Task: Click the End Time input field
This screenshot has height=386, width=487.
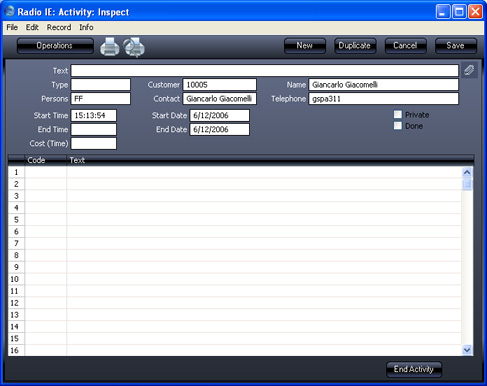Action: point(94,129)
